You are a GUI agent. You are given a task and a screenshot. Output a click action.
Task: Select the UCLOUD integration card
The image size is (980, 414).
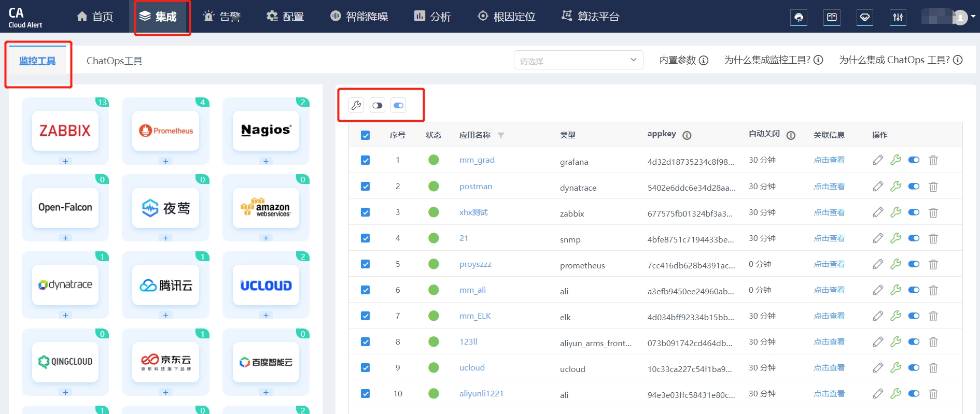coord(266,285)
